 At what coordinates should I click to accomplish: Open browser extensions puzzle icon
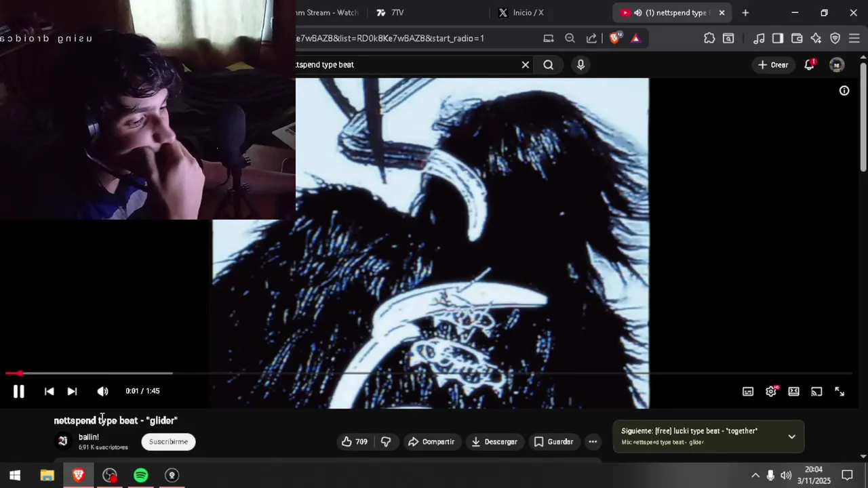709,39
